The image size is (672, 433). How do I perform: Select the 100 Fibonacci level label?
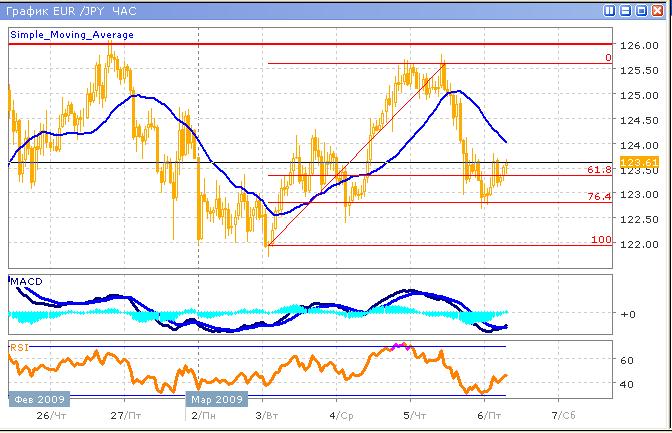click(x=602, y=240)
